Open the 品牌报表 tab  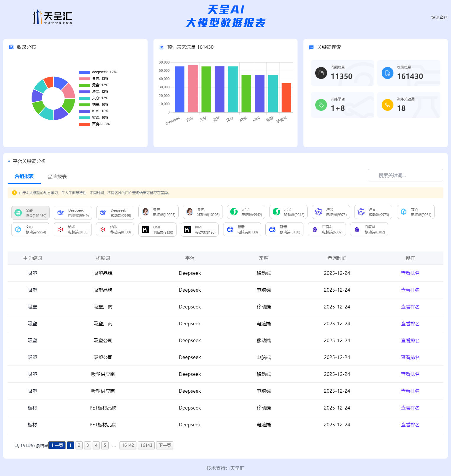click(x=57, y=177)
